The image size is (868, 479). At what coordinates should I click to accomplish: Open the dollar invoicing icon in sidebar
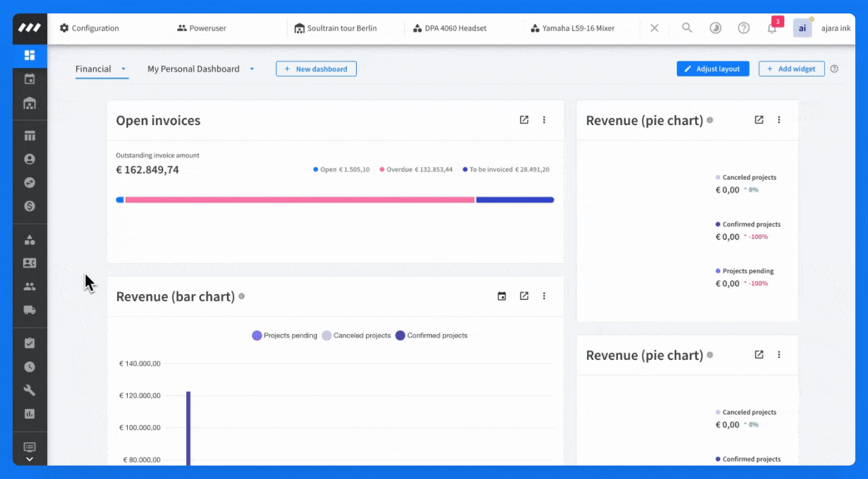[29, 206]
